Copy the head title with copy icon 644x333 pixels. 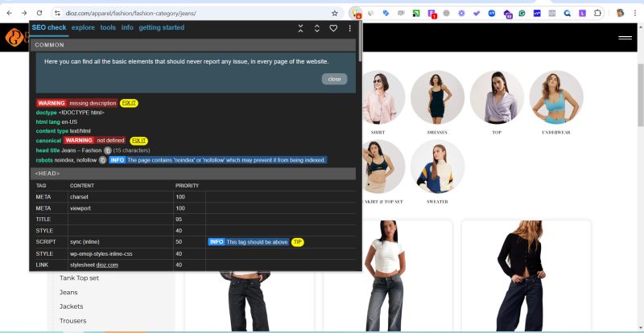108,150
